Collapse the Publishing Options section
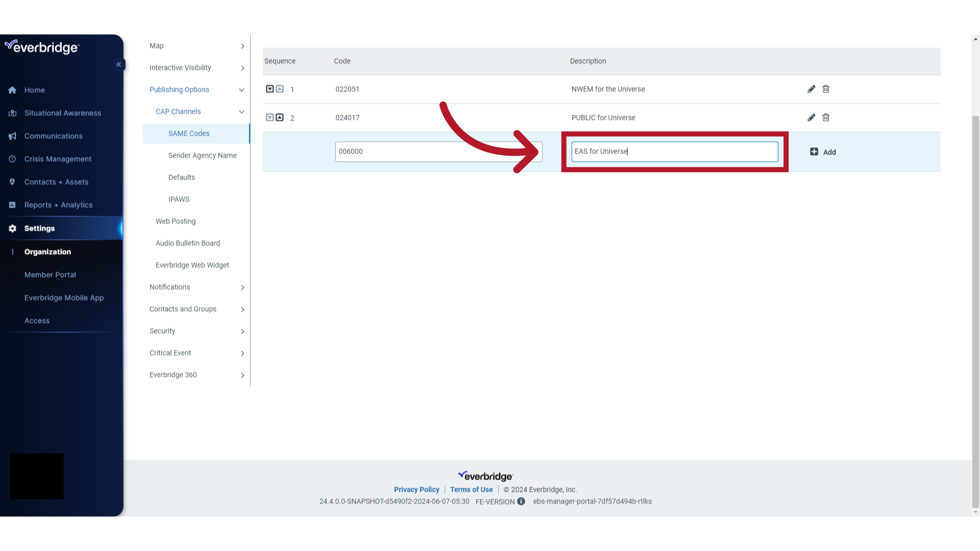Image resolution: width=980 pixels, height=551 pixels. click(x=242, y=90)
